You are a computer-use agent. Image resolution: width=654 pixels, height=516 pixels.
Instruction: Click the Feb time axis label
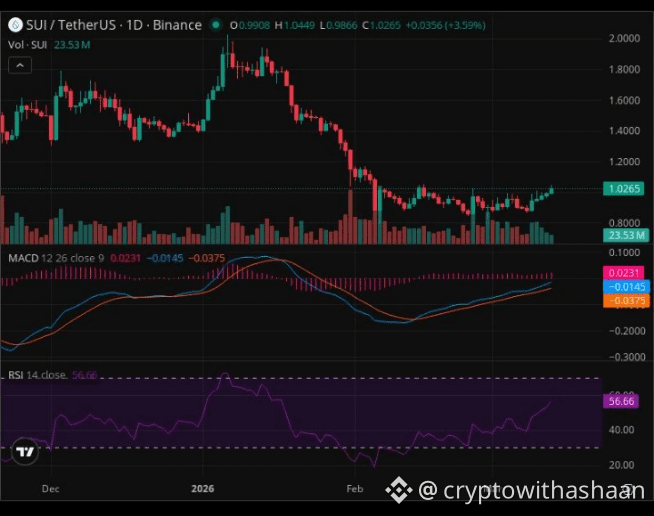[355, 488]
